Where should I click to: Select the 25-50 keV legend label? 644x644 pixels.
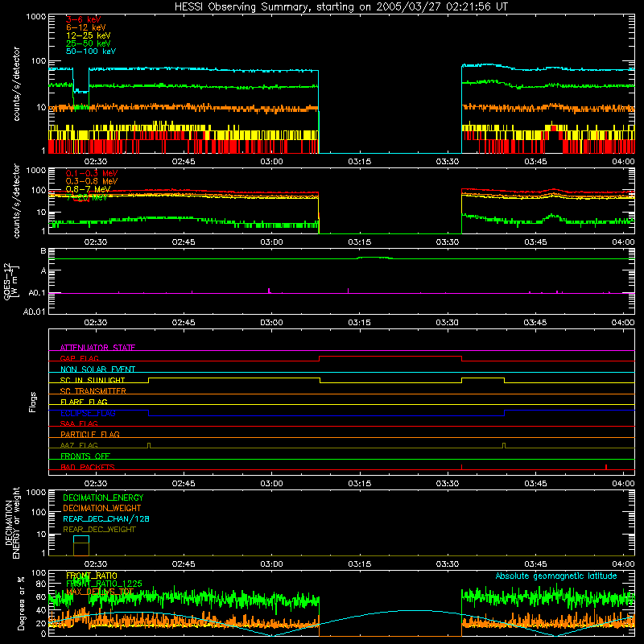(x=88, y=43)
